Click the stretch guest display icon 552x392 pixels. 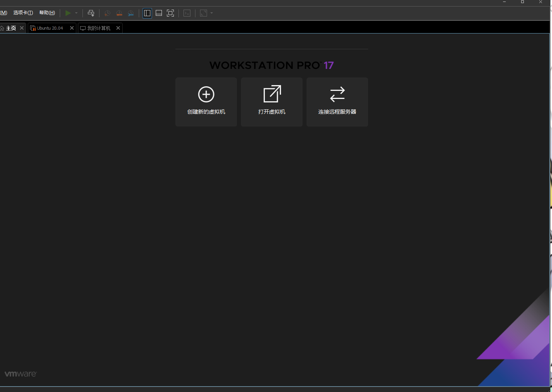tap(204, 13)
